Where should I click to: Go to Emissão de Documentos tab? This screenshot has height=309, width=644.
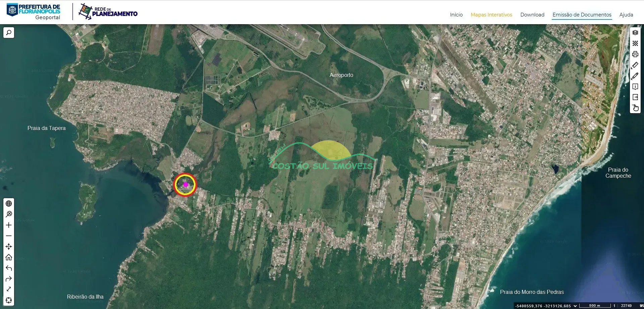582,15
